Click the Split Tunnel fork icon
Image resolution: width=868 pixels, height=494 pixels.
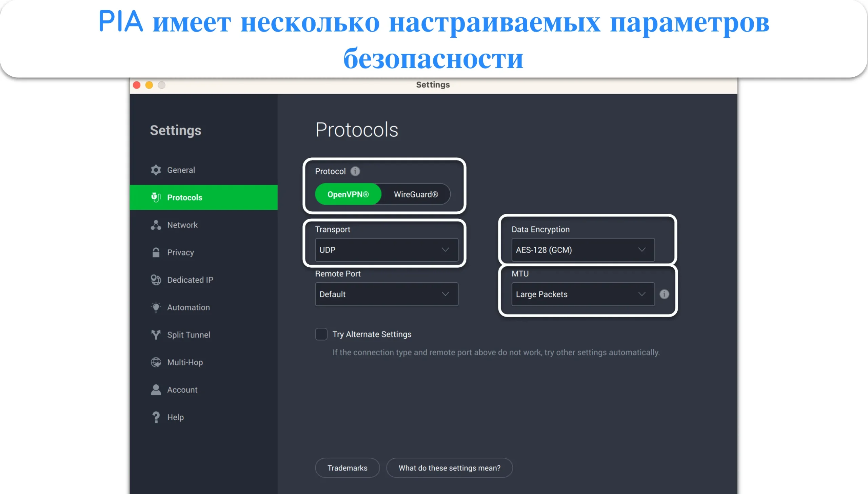(x=156, y=335)
